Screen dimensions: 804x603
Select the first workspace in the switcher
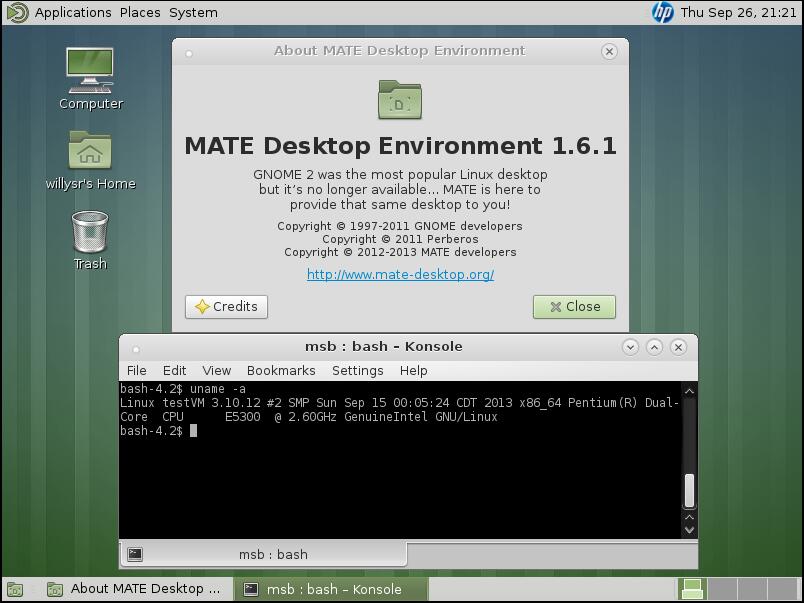coord(692,589)
